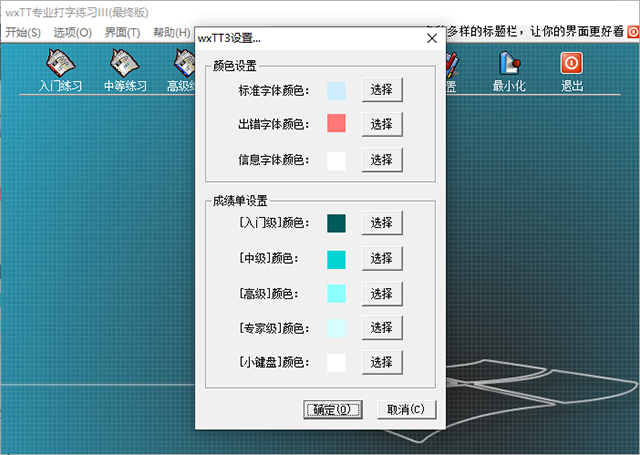The width and height of the screenshot is (640, 455).
Task: Click the [入门级]颜色 label
Action: coord(273,223)
